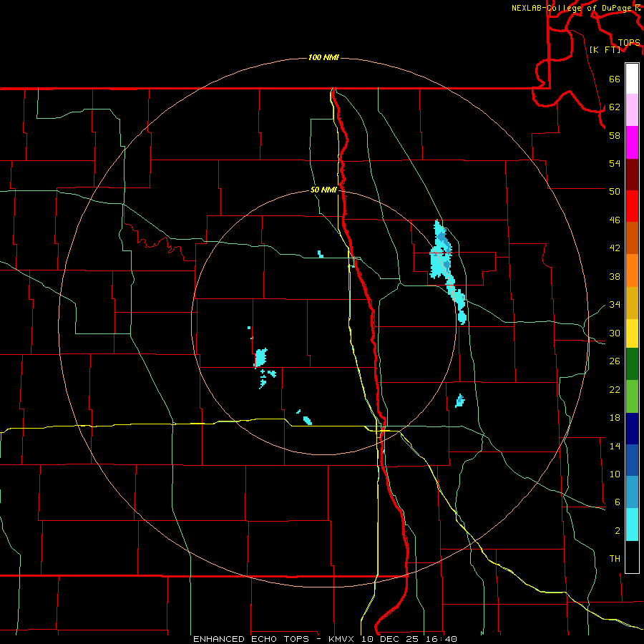Screen dimensions: 644x644
Task: Click the "100 NMI" range ring label
Action: [323, 57]
